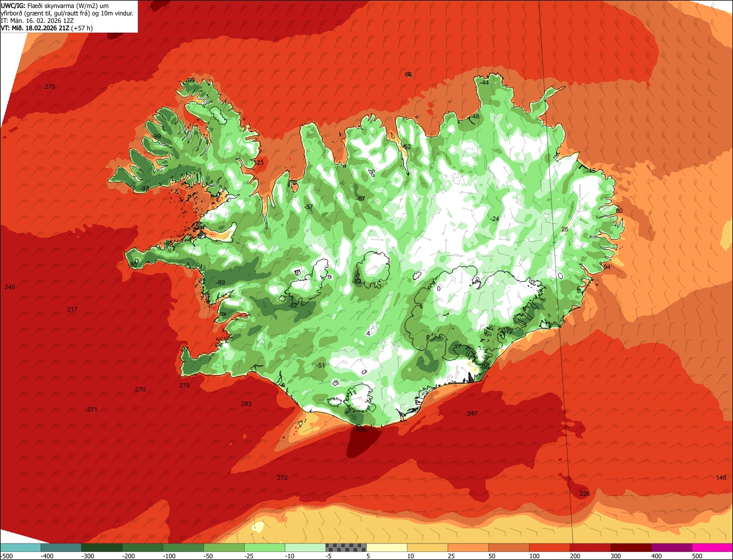Click the map value 226 in the southeast sea
This screenshot has width=733, height=560.
coord(584,494)
